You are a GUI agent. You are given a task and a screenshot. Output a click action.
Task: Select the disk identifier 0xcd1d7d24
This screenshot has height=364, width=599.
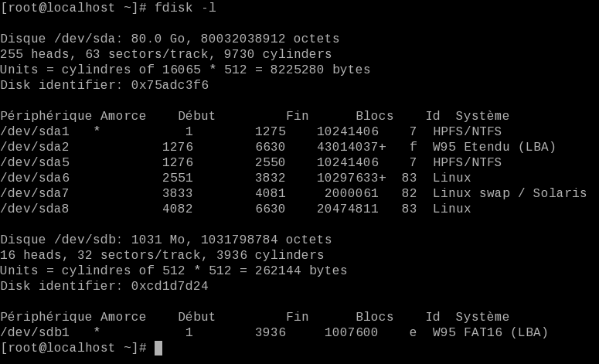(169, 286)
